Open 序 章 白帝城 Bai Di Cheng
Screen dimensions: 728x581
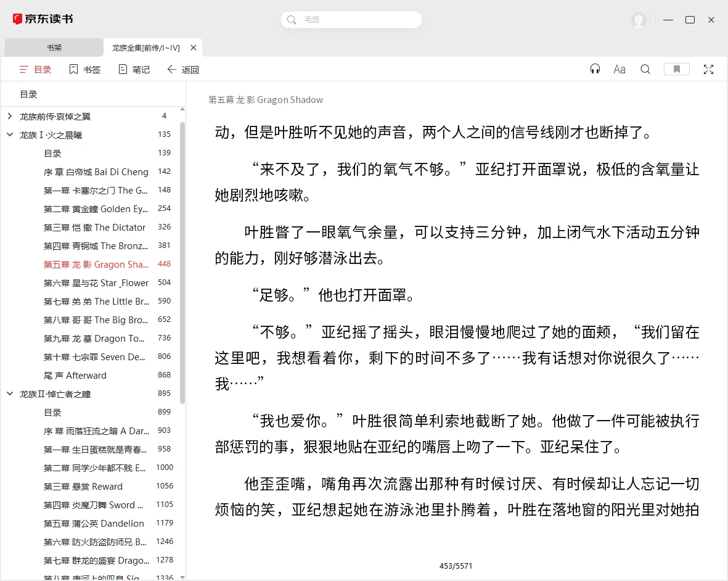pyautogui.click(x=96, y=172)
